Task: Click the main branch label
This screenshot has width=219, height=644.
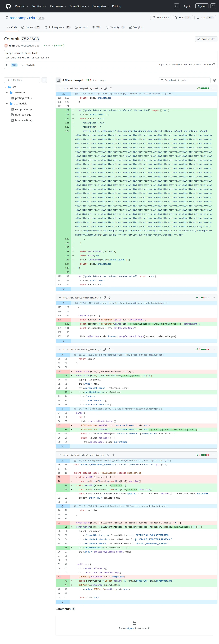Action: [14, 65]
